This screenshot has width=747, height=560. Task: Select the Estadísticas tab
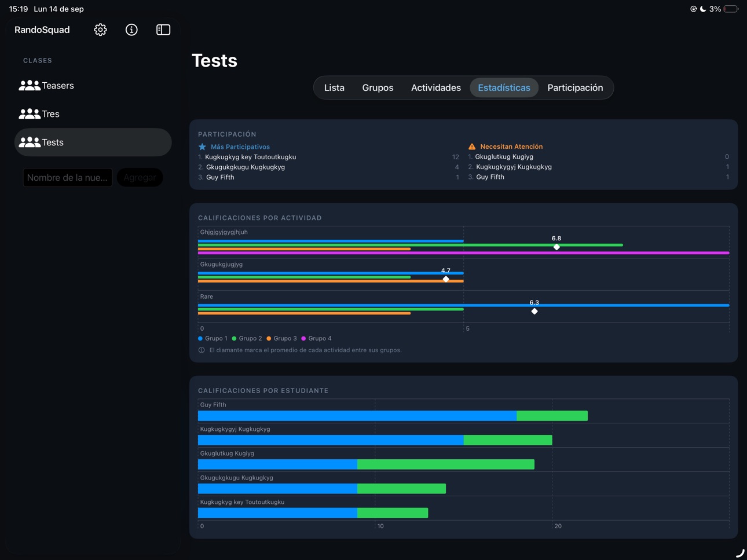[504, 87]
